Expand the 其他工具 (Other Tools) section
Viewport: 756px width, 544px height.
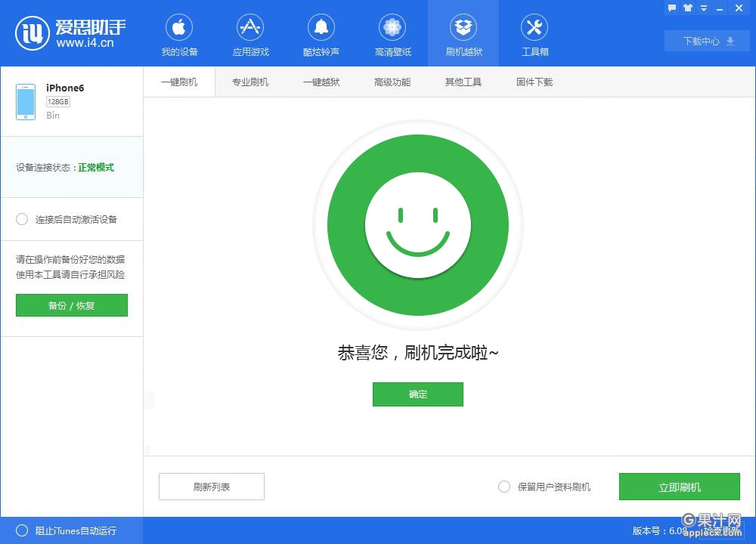463,82
